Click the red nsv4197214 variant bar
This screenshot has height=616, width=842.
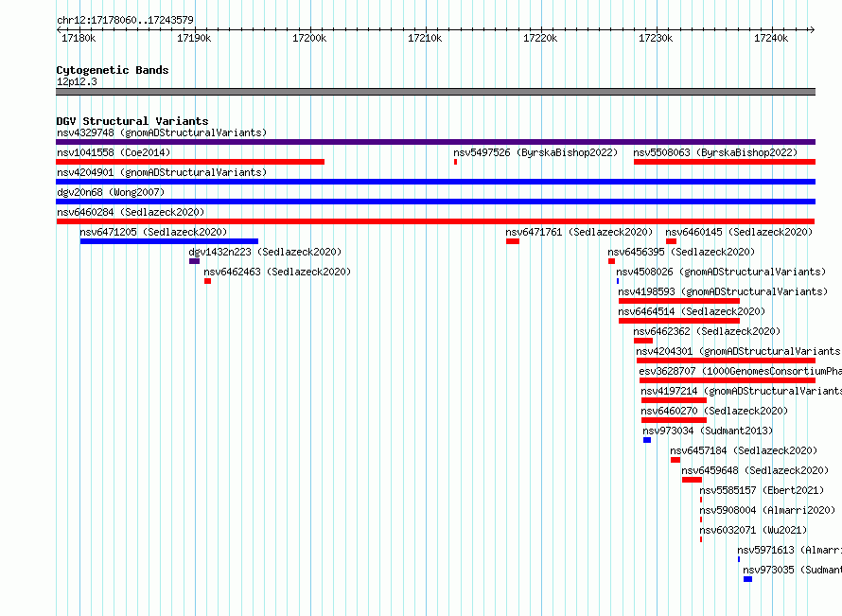pyautogui.click(x=674, y=400)
